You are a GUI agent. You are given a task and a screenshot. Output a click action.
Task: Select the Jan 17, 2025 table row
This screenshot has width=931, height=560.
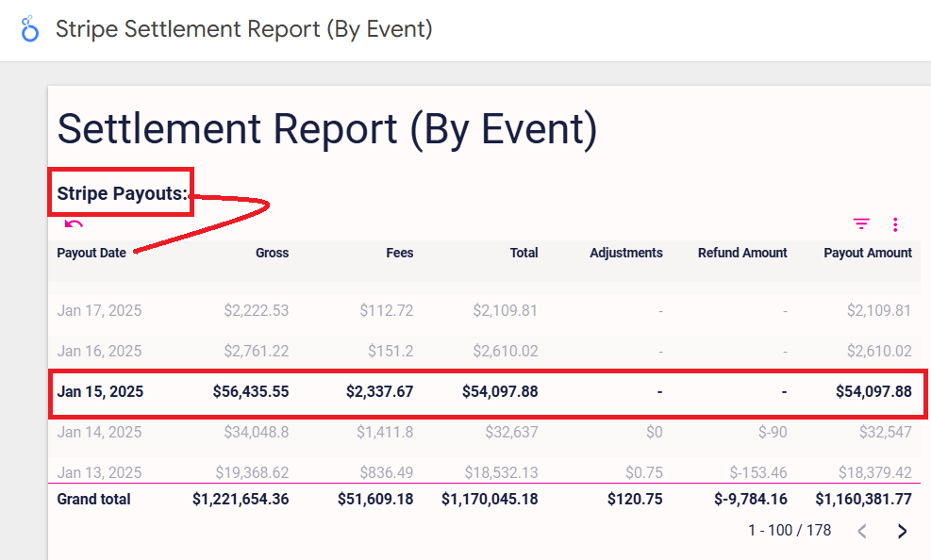(472, 310)
